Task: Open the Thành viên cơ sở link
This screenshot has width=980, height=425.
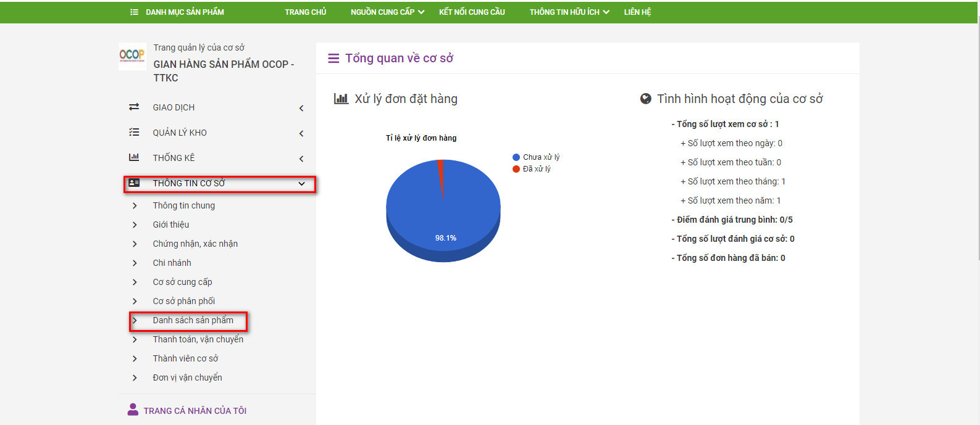Action: [x=185, y=358]
